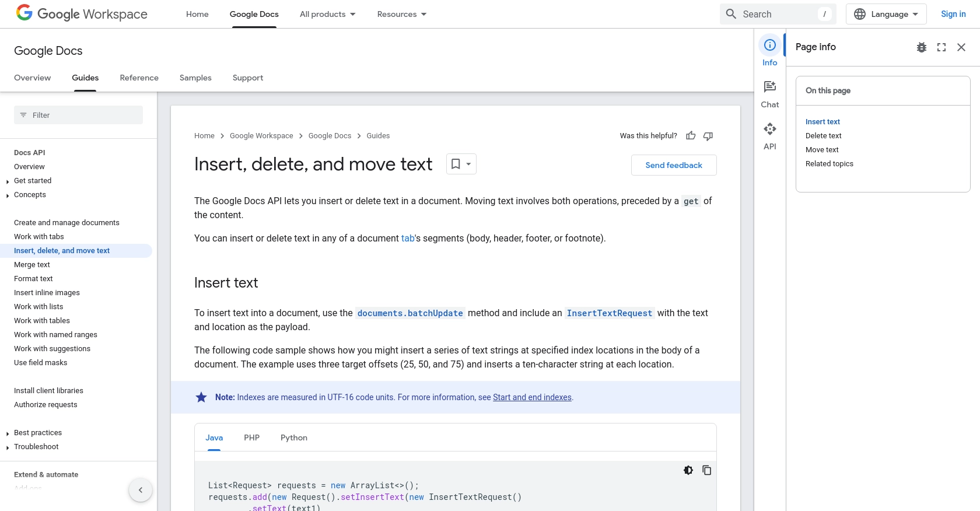The width and height of the screenshot is (980, 511).
Task: Open the Chat side panel icon
Action: tap(770, 87)
